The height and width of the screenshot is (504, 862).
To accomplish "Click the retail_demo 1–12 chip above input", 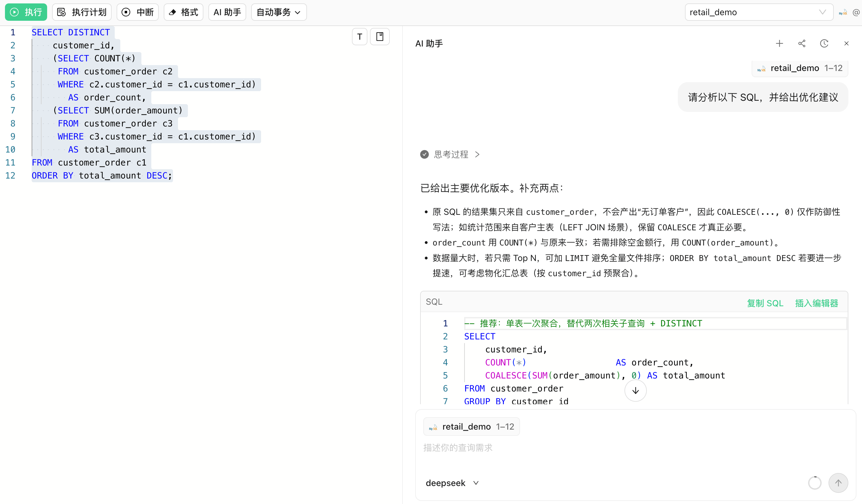I will tap(471, 427).
